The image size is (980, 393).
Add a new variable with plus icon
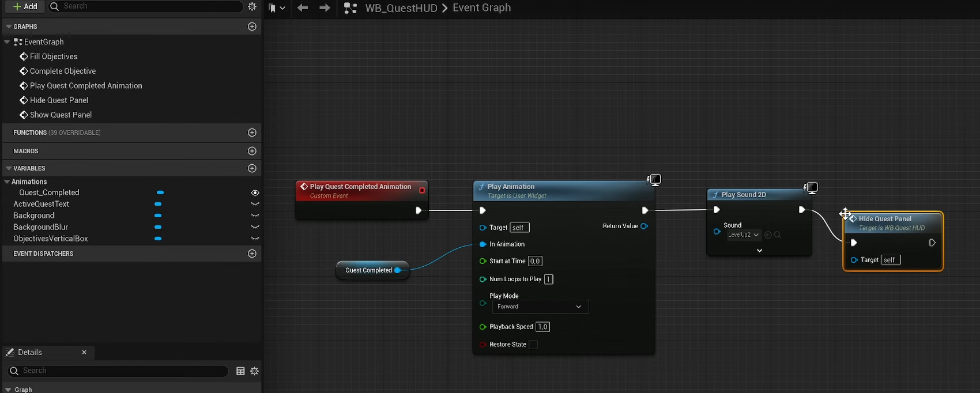pyautogui.click(x=252, y=168)
